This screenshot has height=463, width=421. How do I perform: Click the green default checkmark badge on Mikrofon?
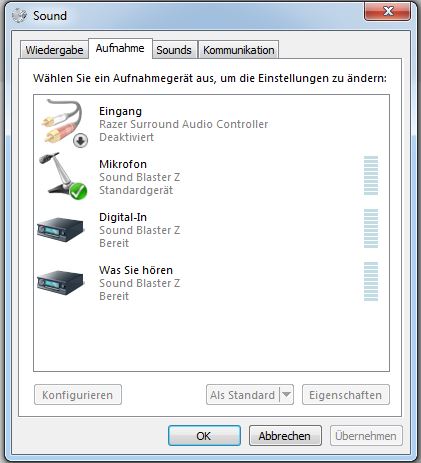(78, 191)
